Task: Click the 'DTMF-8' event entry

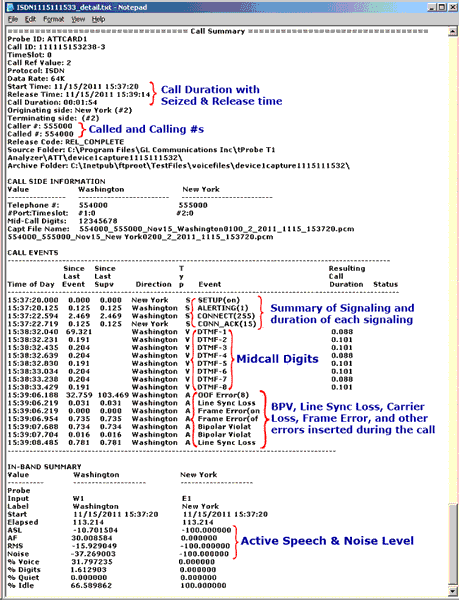Action: 212,387
